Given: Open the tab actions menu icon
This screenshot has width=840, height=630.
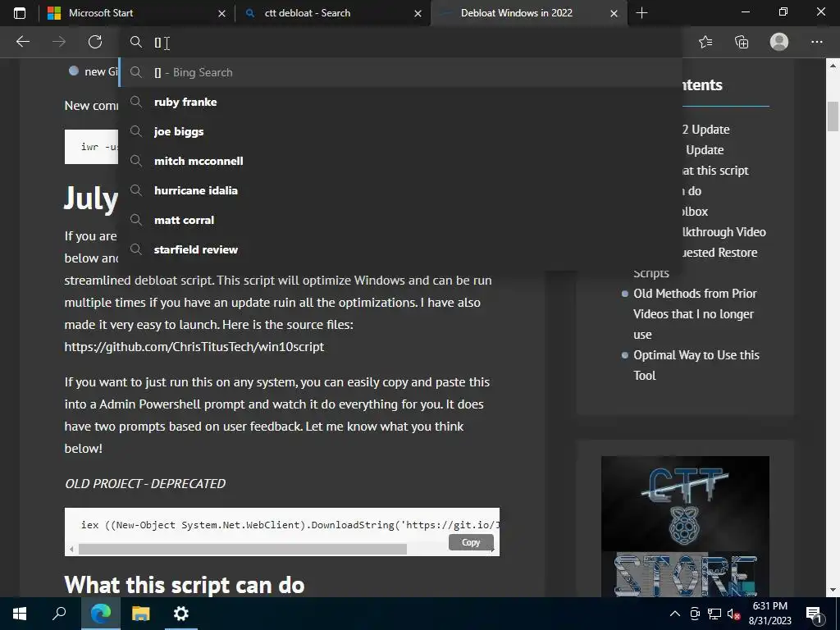Looking at the screenshot, I should click(x=20, y=13).
